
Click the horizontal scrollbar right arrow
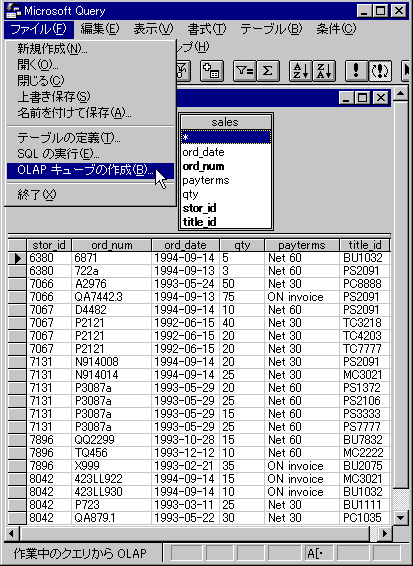pyautogui.click(x=384, y=533)
